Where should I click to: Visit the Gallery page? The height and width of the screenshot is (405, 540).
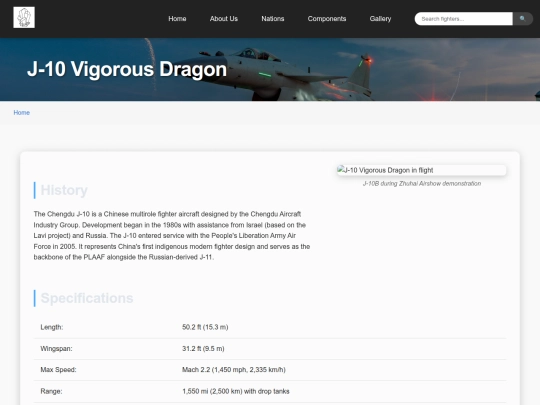click(x=380, y=19)
